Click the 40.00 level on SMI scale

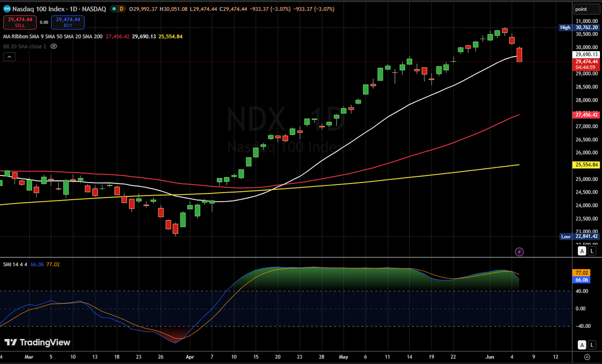[582, 291]
